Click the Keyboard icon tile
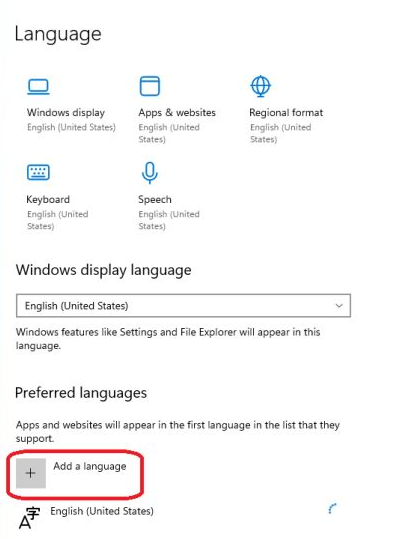The height and width of the screenshot is (539, 401). (38, 172)
